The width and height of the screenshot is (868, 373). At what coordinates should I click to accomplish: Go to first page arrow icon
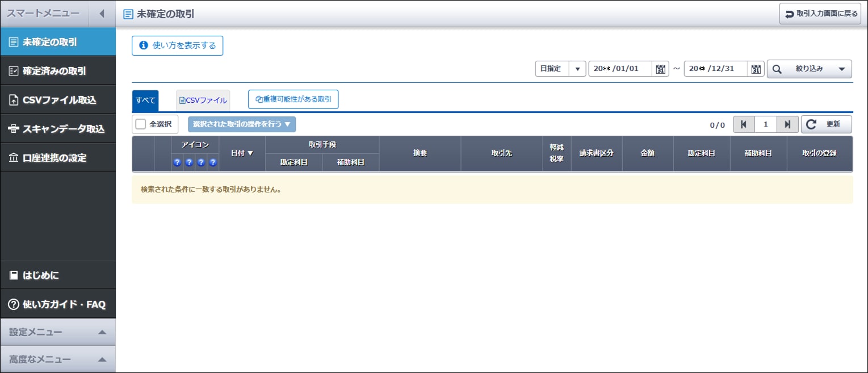[744, 124]
